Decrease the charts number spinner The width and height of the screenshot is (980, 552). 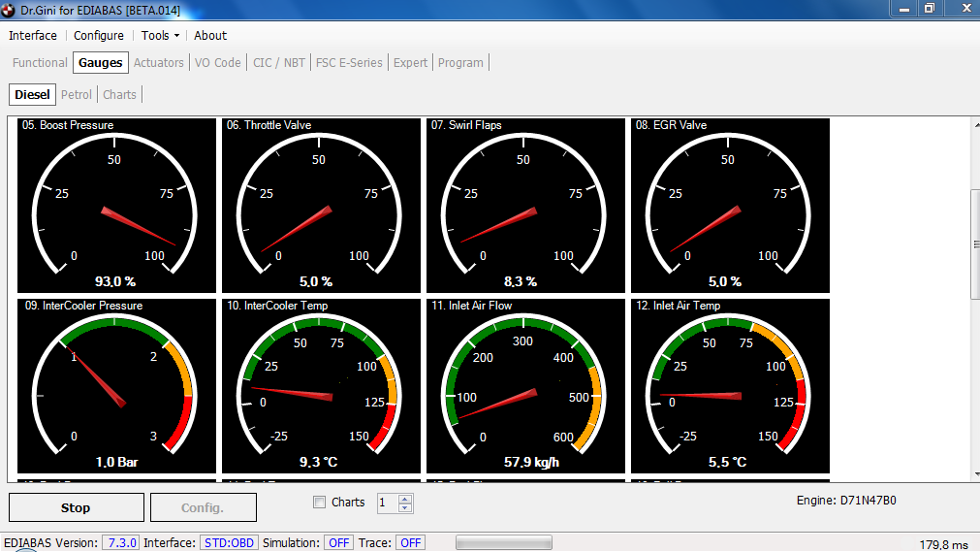click(x=406, y=507)
